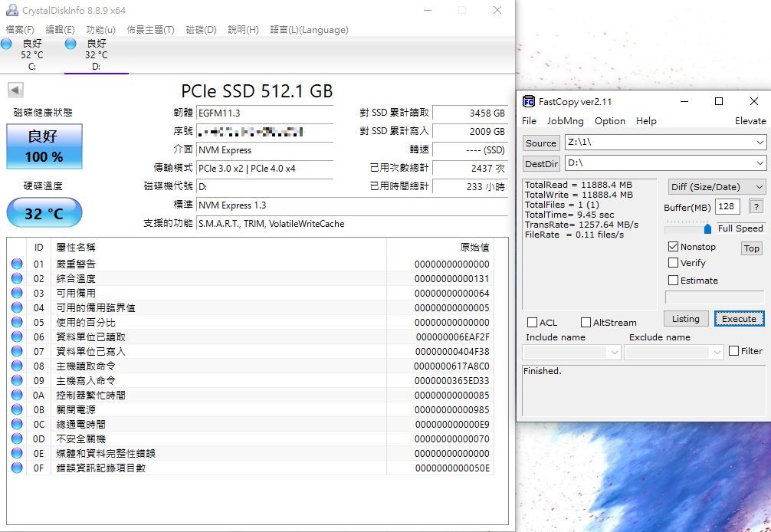Click the Source button
This screenshot has width=771, height=532.
[x=541, y=143]
